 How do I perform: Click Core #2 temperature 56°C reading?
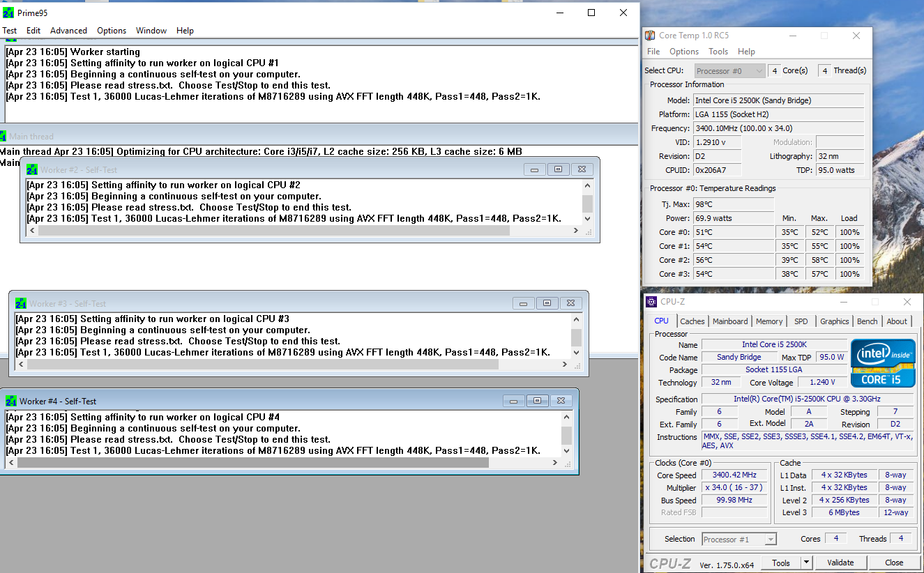pos(734,260)
